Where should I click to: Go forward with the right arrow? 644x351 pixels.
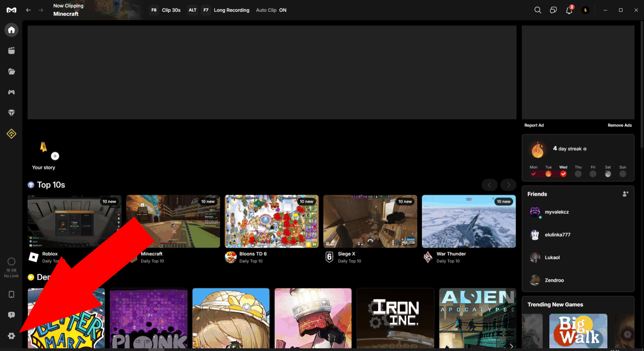coord(41,10)
